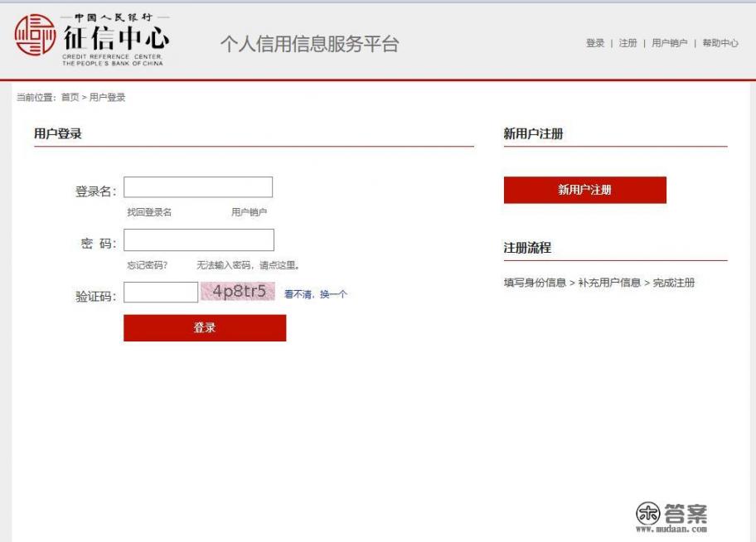Click the 密码 password input field
This screenshot has width=756, height=542.
coord(198,239)
